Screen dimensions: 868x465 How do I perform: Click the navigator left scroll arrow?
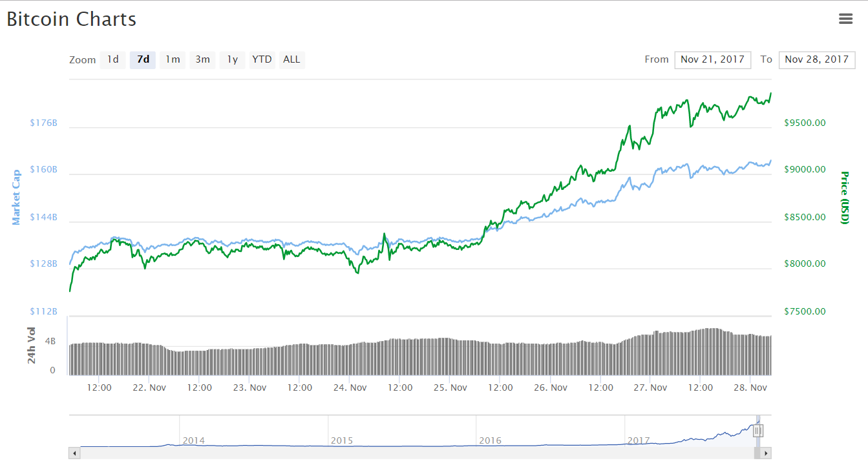click(x=74, y=453)
